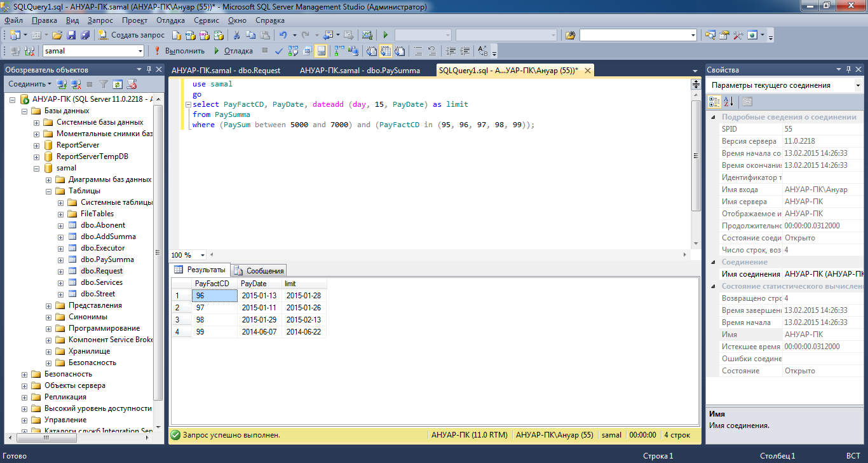
Task: Click the query editor horizontal scrollbar
Action: click(x=448, y=255)
